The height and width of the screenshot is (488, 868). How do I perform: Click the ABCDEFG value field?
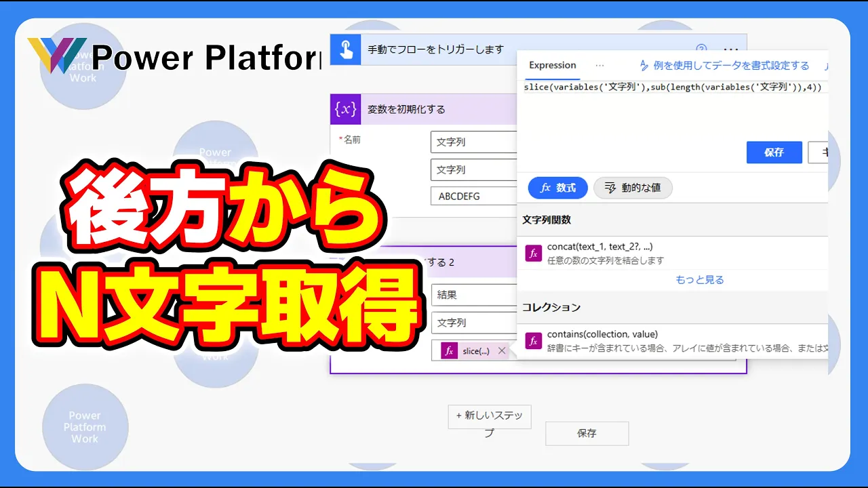(x=474, y=197)
